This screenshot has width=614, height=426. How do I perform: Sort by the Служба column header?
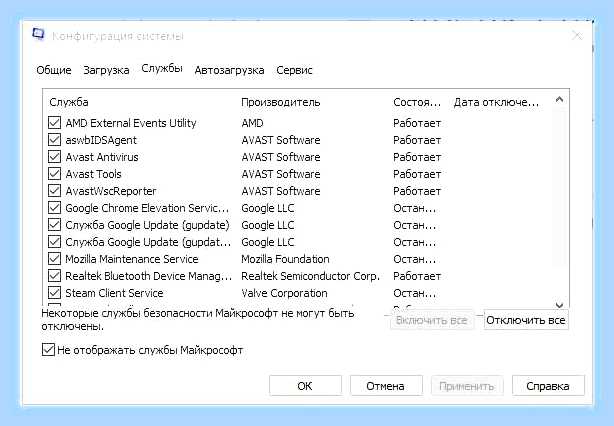point(69,102)
